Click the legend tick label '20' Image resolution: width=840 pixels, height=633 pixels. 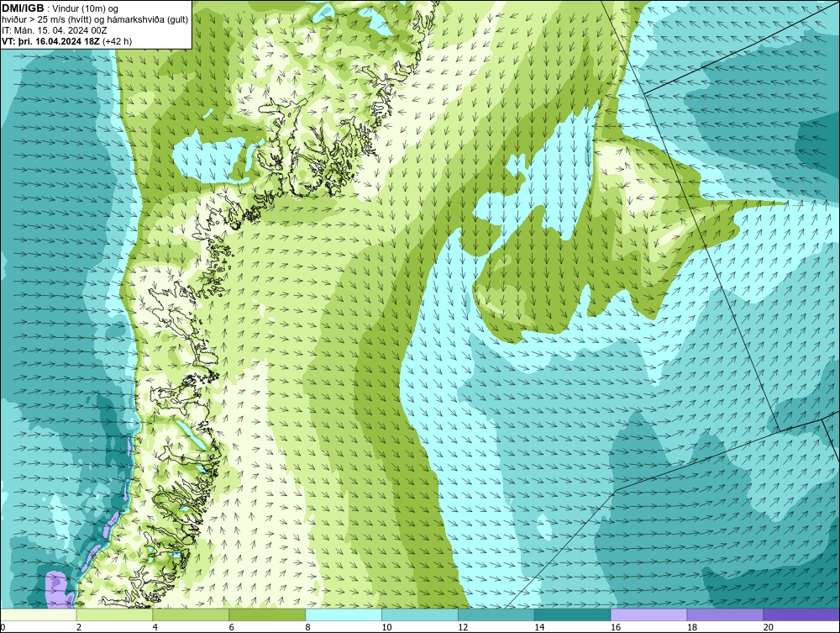pyautogui.click(x=769, y=627)
